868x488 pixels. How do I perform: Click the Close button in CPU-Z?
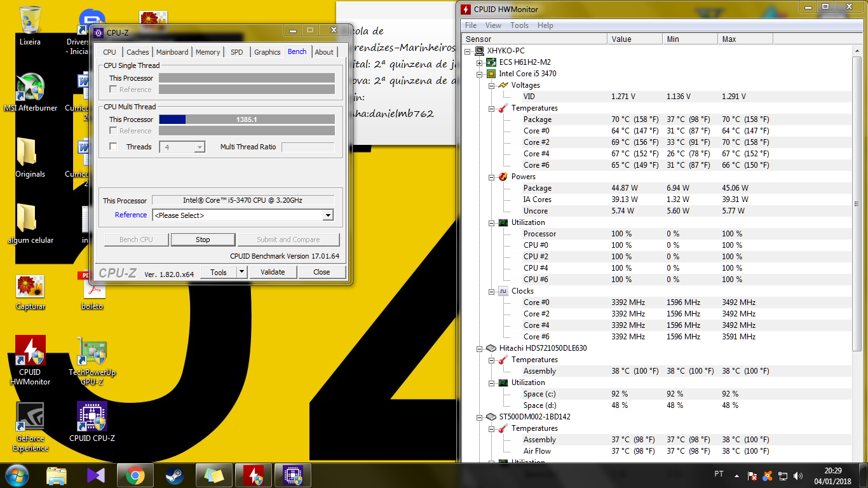click(x=322, y=272)
